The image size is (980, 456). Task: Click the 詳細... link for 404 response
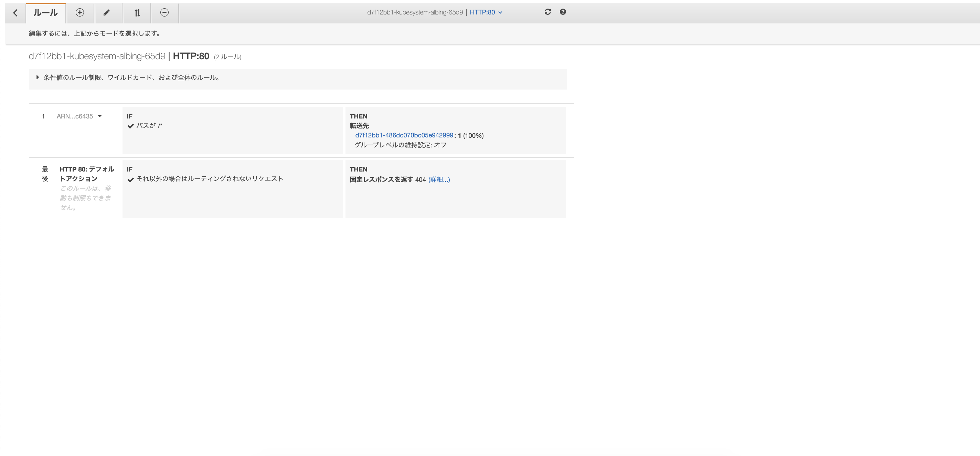[439, 179]
